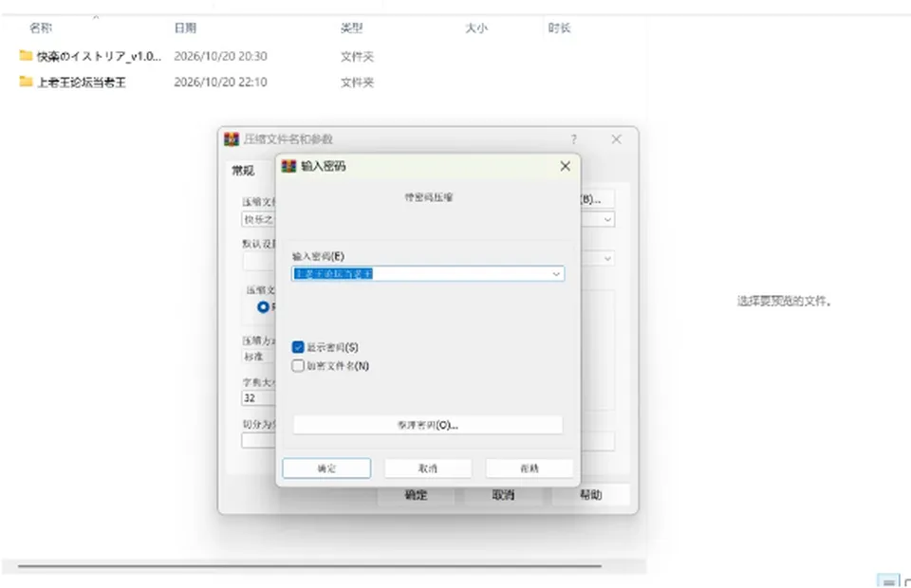Viewport: 911px width, 588px height.
Task: Click the 输入密码(E) password input field
Action: [428, 274]
